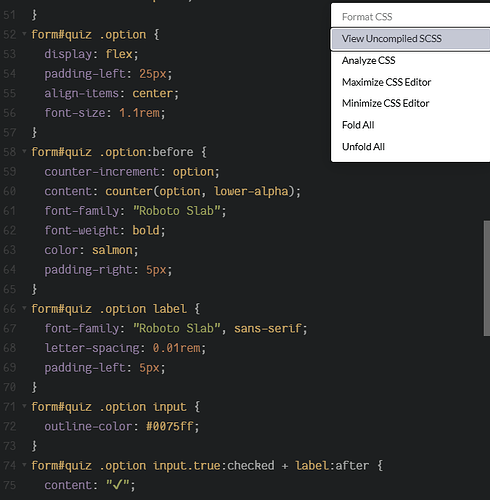Collapse the fold arrow at line 66
This screenshot has height=500, width=490.
tap(24, 308)
